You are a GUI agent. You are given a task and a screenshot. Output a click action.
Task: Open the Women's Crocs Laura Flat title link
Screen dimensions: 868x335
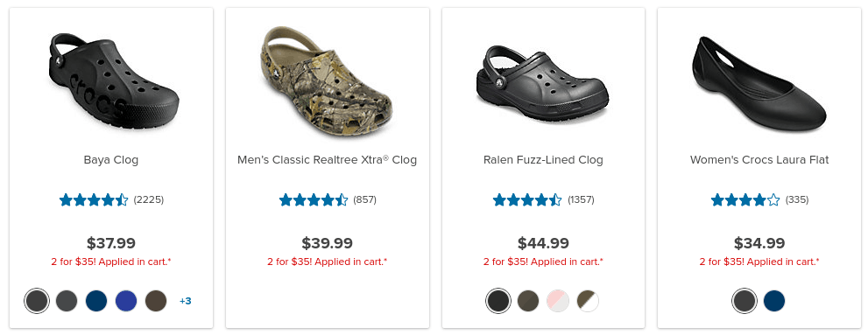click(759, 160)
